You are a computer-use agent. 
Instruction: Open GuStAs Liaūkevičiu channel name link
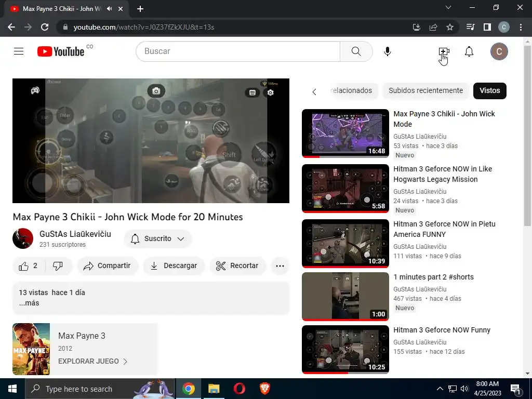(75, 234)
